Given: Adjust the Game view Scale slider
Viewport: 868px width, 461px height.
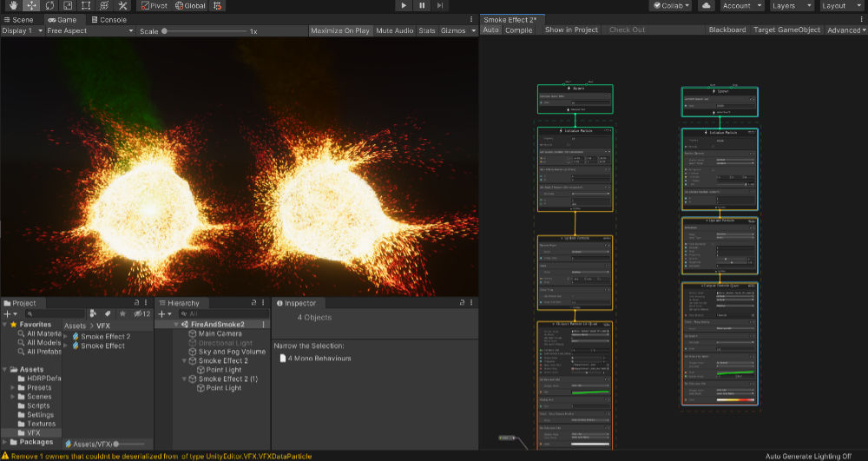Looking at the screenshot, I should [x=165, y=30].
